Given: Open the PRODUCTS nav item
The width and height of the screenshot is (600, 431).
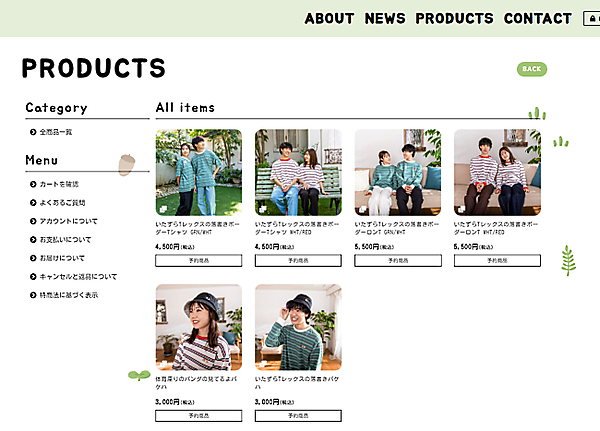Looking at the screenshot, I should pos(454,18).
